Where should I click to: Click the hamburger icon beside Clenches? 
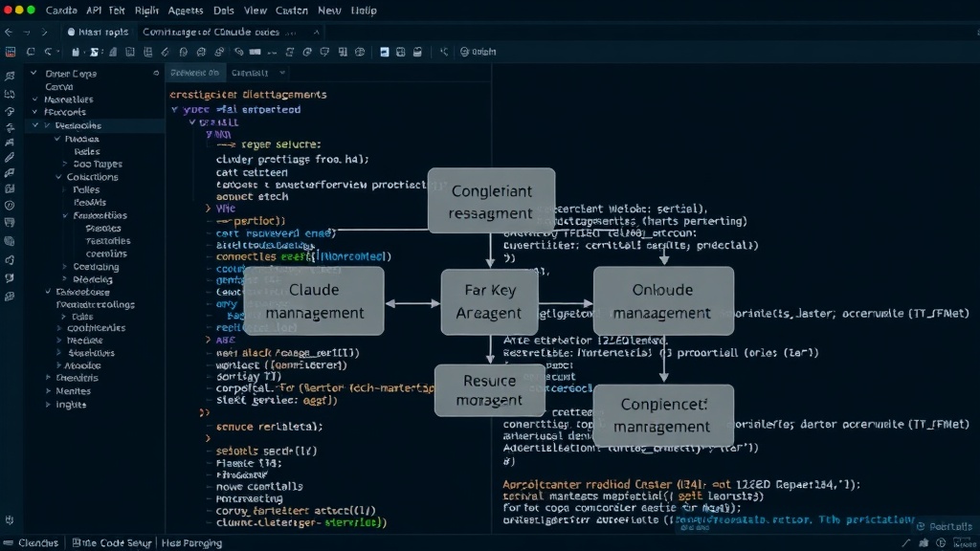[x=8, y=543]
